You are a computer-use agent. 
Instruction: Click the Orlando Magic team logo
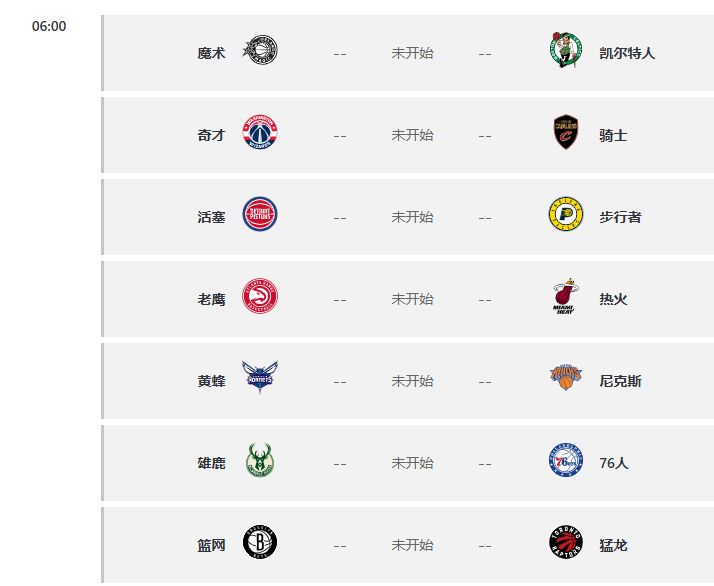[260, 52]
